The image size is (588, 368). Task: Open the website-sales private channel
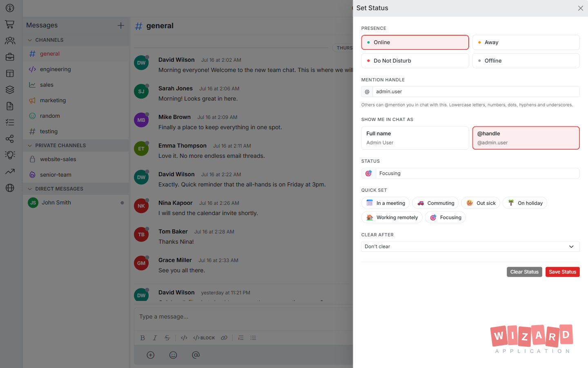tap(76, 159)
